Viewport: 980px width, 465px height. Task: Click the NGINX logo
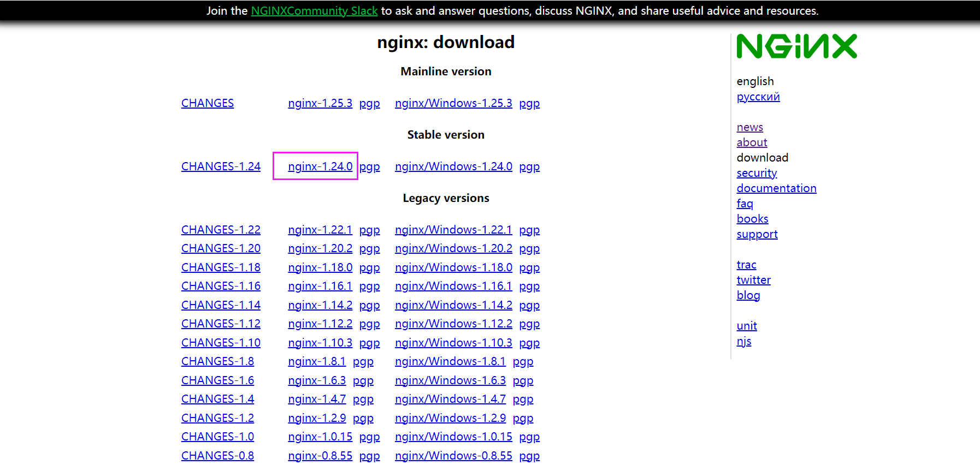pyautogui.click(x=796, y=46)
